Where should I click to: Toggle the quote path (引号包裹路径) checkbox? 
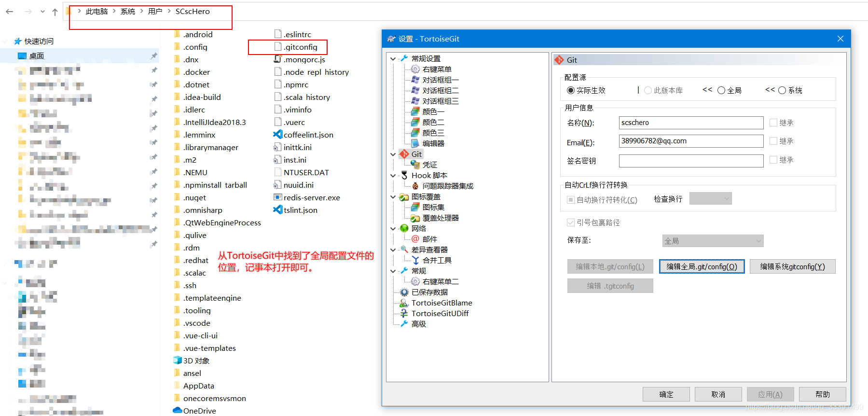(x=571, y=222)
